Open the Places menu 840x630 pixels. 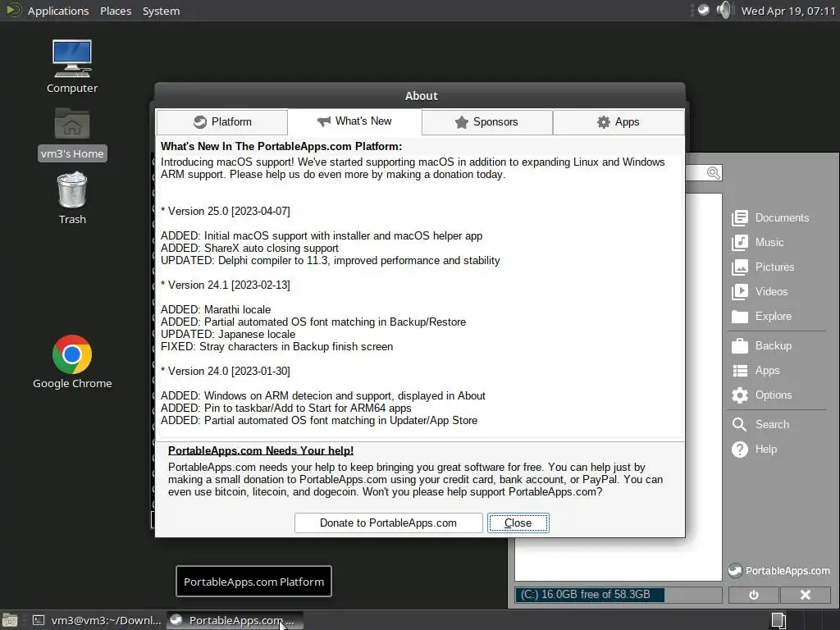[116, 11]
